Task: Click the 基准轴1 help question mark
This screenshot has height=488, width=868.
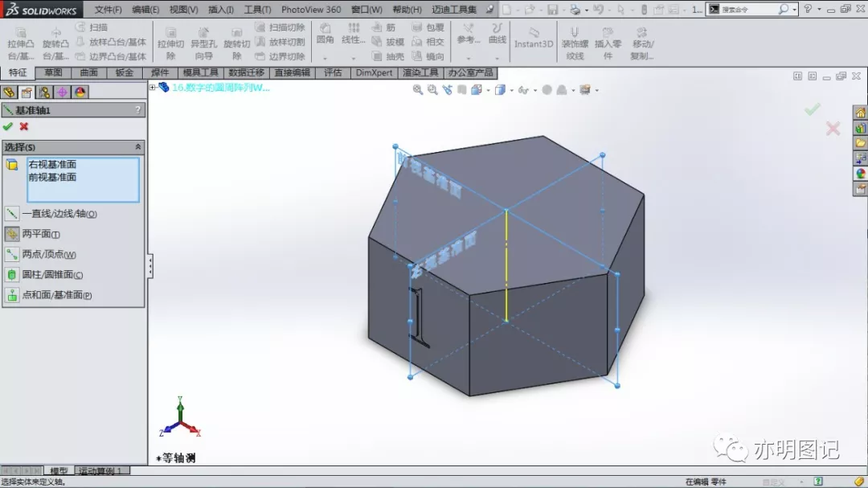Action: pos(138,110)
